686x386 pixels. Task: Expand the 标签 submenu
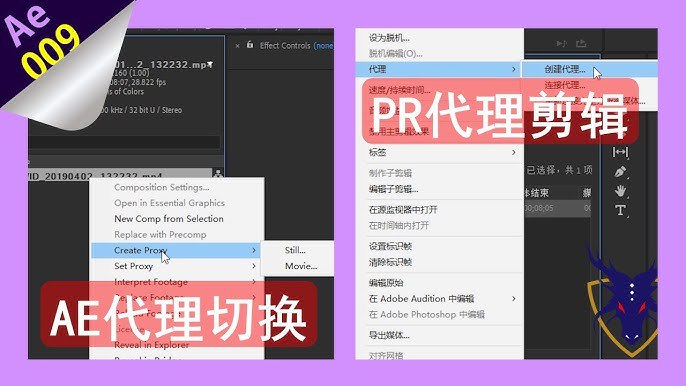coord(439,152)
